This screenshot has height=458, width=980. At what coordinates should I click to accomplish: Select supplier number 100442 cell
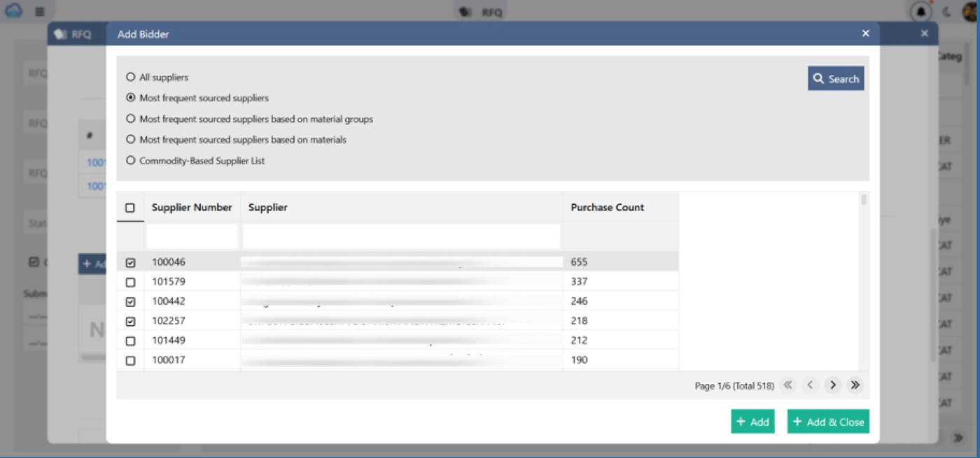pyautogui.click(x=169, y=301)
